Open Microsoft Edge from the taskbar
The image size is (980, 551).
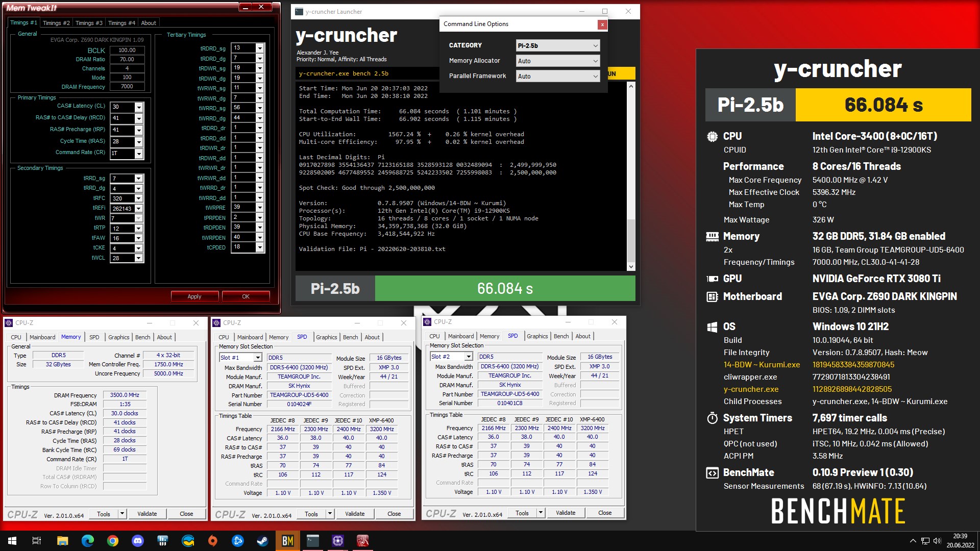[x=88, y=541]
